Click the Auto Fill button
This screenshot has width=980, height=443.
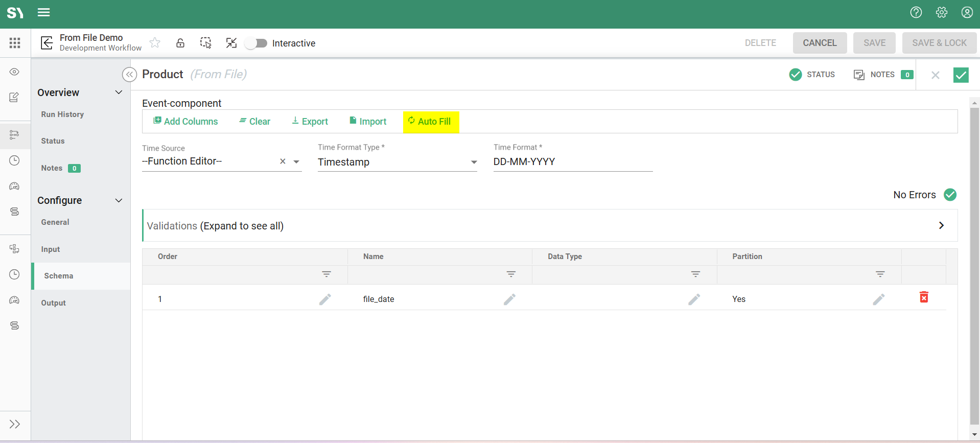431,122
